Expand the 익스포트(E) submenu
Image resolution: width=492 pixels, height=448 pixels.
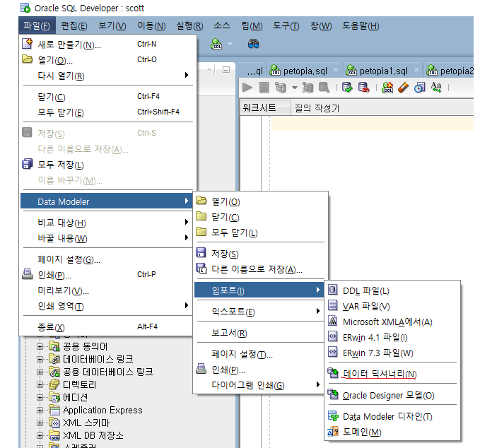260,312
